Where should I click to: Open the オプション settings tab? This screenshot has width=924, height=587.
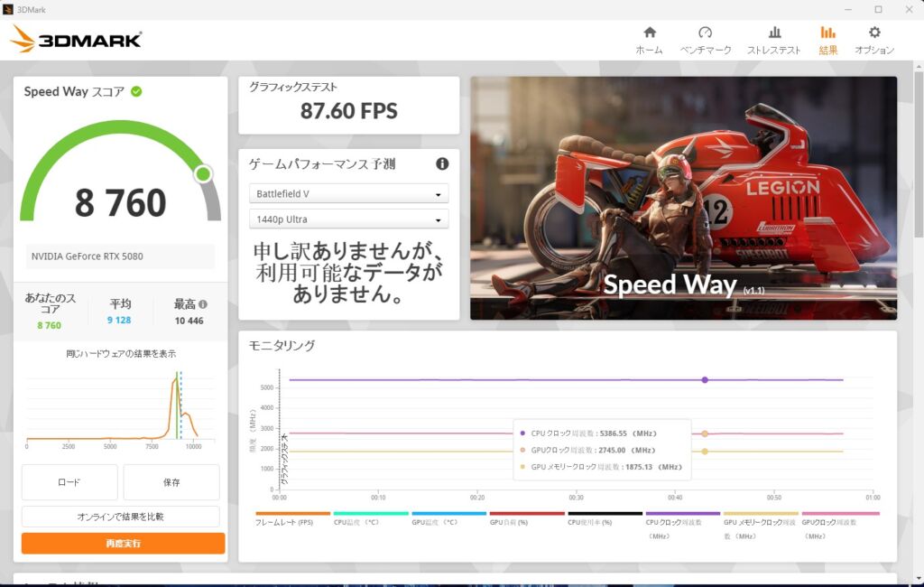874,40
